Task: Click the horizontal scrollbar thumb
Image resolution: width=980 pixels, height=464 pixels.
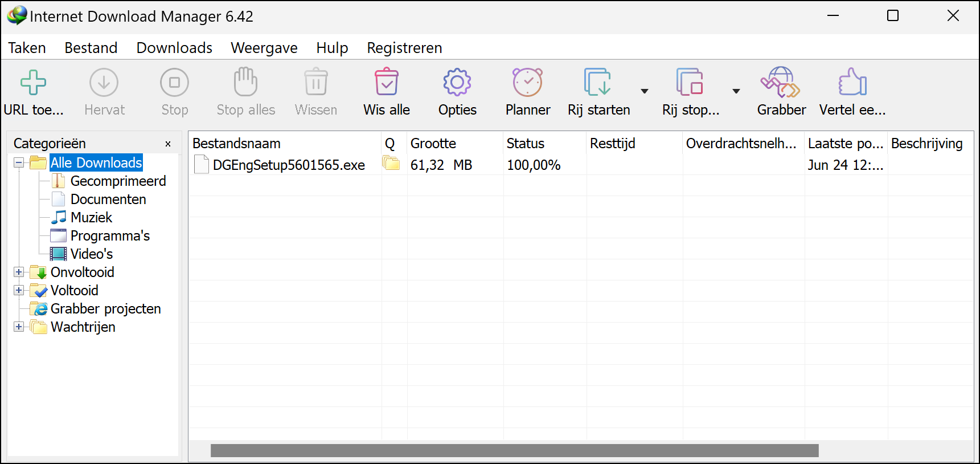Action: click(515, 451)
